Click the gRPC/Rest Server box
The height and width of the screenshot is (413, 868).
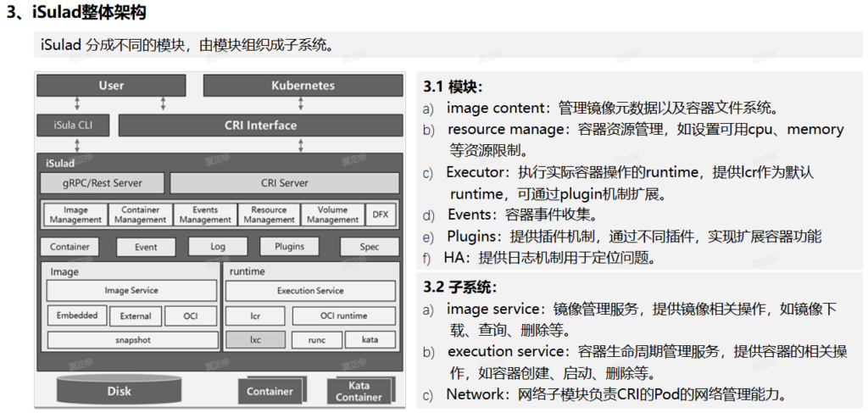[x=103, y=182]
